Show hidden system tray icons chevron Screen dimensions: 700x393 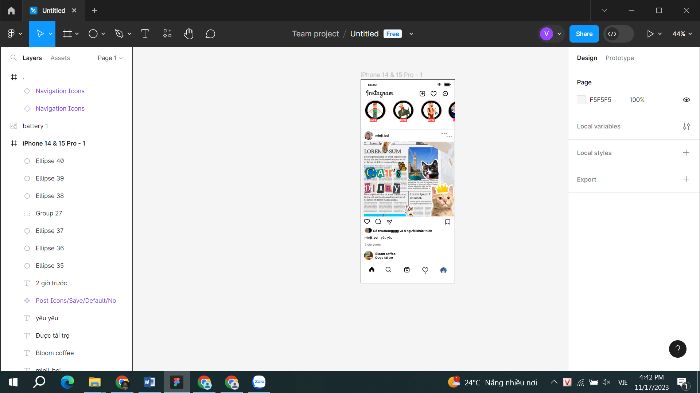[x=554, y=382]
